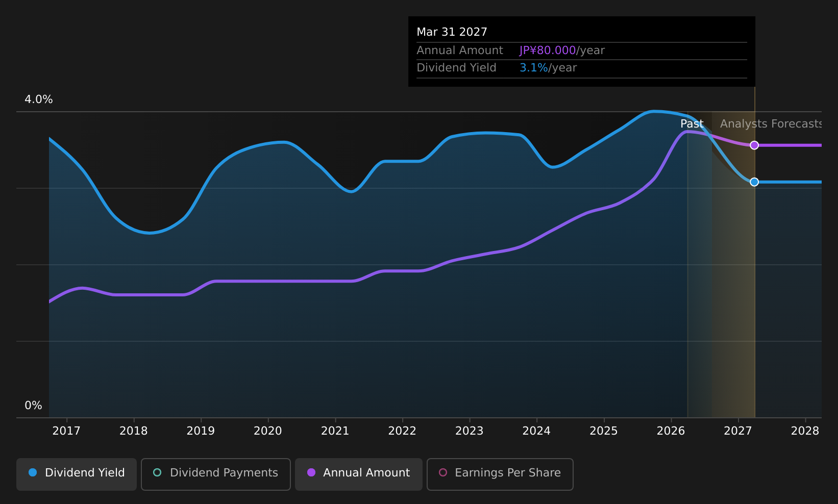
Task: Click the Annual Amount tooltip label
Action: coord(460,51)
